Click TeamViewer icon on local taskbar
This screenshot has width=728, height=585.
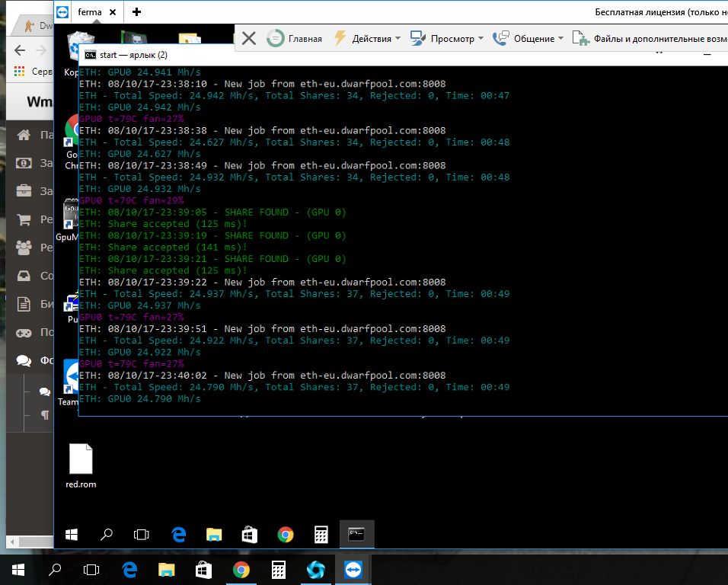coord(353,569)
